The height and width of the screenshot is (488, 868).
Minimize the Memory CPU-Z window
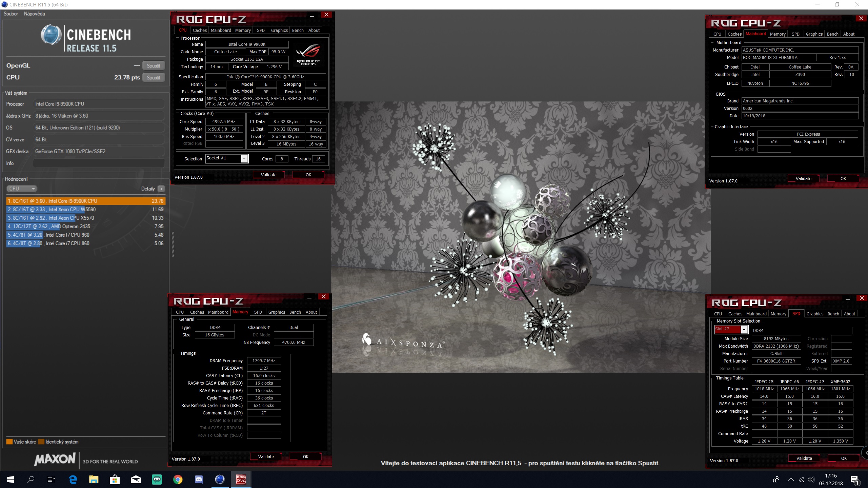pyautogui.click(x=309, y=297)
